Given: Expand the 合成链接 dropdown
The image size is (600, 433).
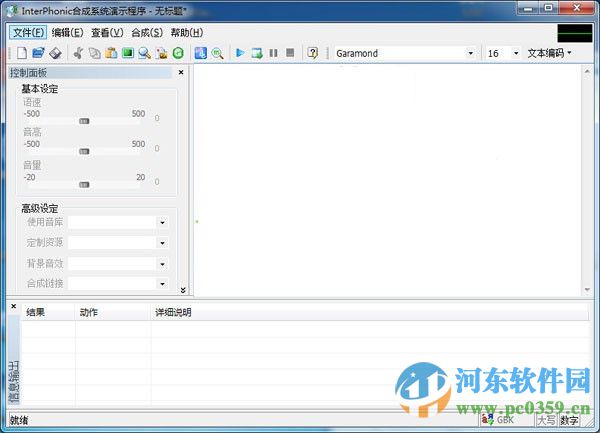Looking at the screenshot, I should coord(162,283).
